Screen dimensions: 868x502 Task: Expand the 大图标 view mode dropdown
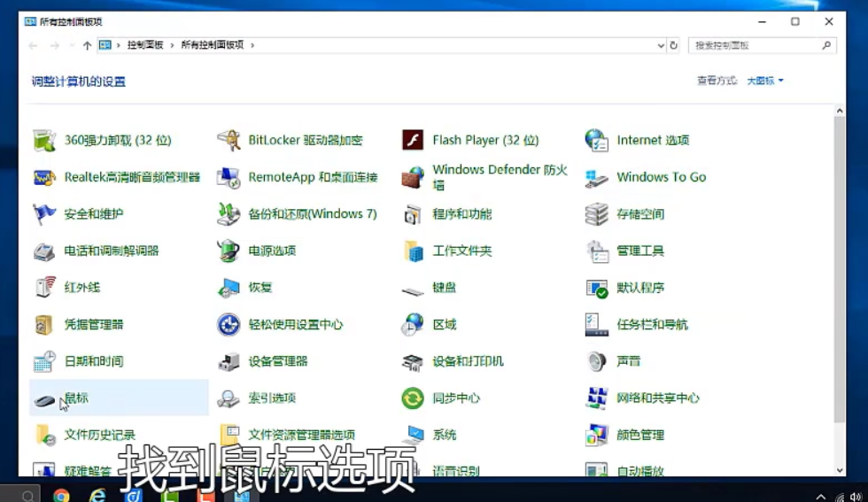pyautogui.click(x=765, y=81)
